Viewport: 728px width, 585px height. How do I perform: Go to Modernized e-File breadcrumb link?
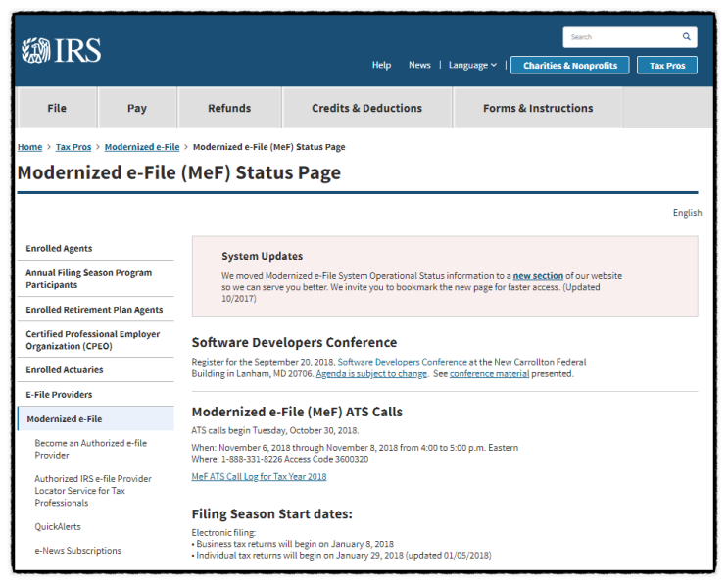point(142,147)
